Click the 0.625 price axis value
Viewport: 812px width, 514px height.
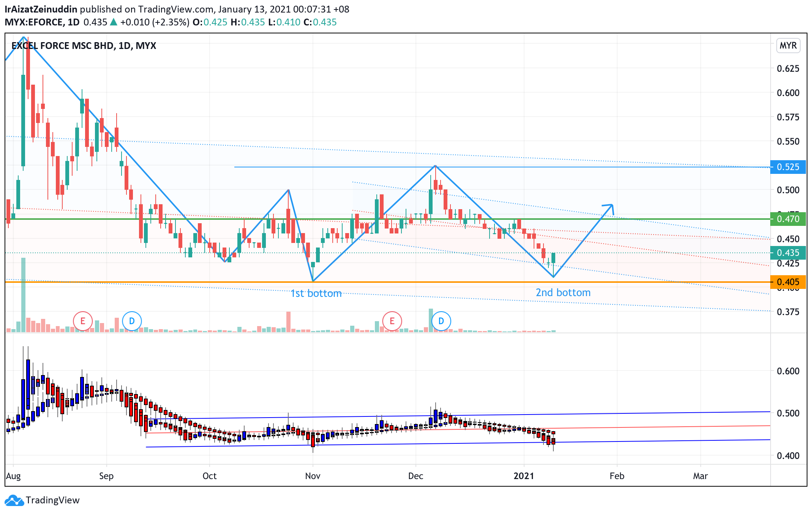pyautogui.click(x=788, y=69)
